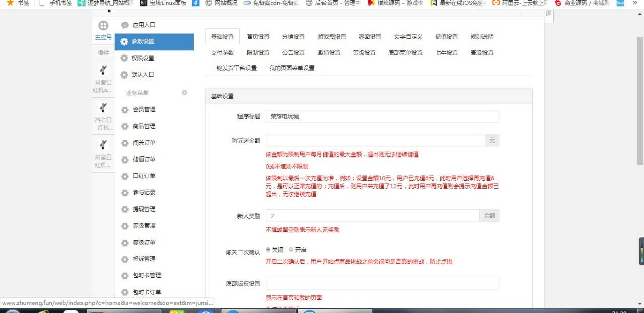
Task: Switch to the 游戏图设置 tab
Action: point(332,37)
